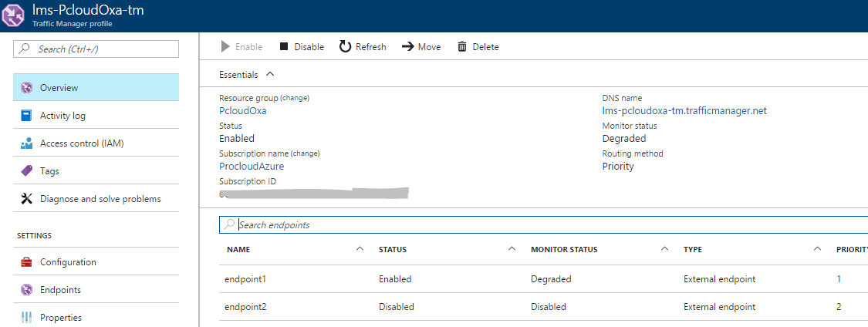Click the Disable stop icon in toolbar
This screenshot has width=868, height=327.
point(284,47)
